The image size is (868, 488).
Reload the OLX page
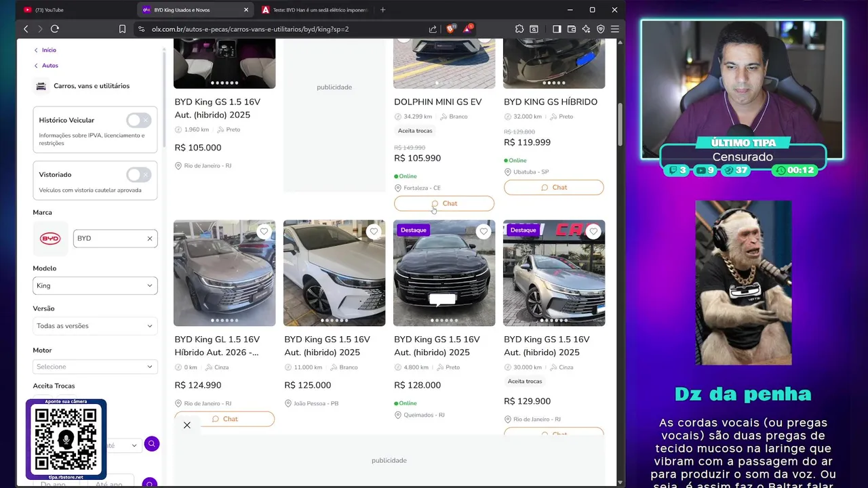55,29
